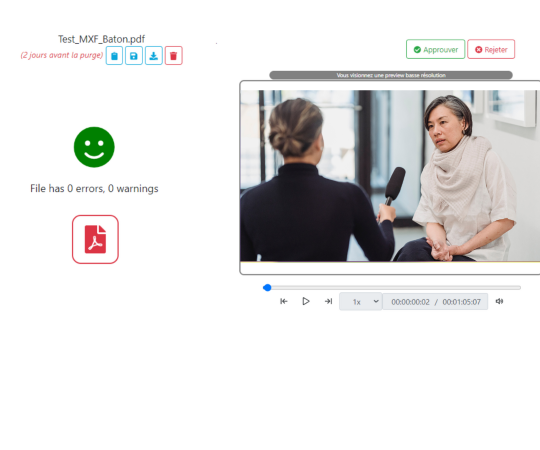
Task: Skip to the end of the video
Action: point(328,301)
